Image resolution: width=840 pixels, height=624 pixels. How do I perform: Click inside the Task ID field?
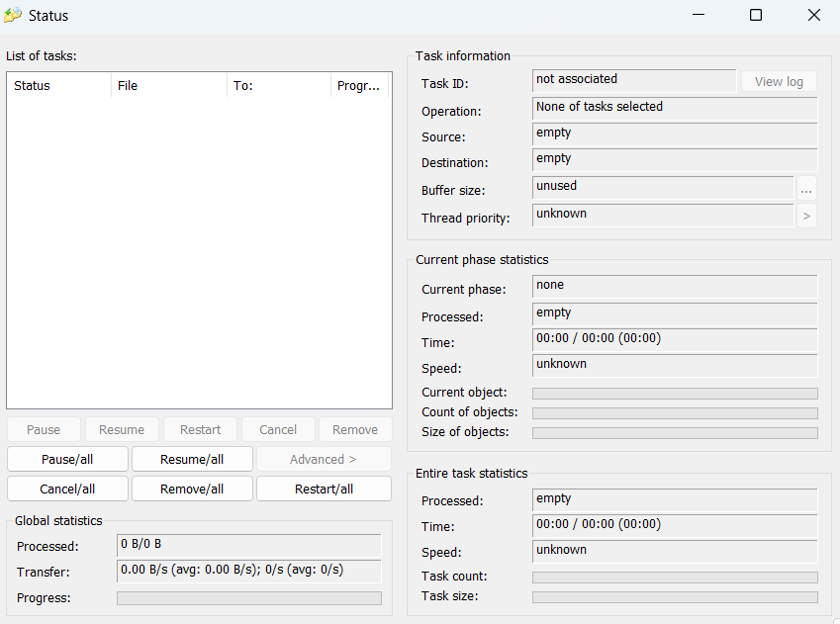(633, 79)
